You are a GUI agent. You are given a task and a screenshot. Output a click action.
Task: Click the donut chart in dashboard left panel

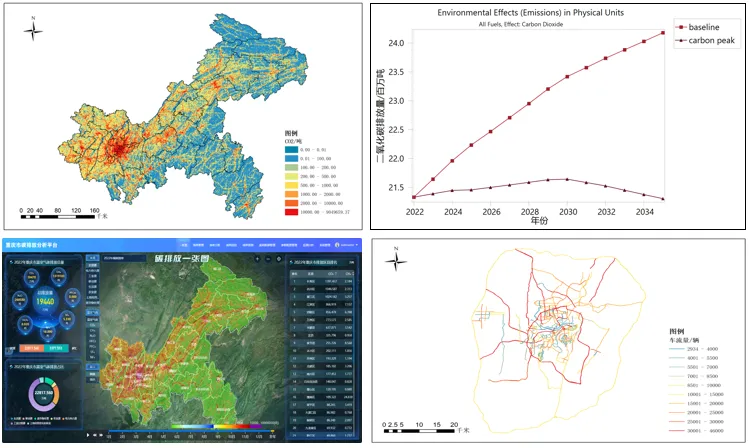43,392
